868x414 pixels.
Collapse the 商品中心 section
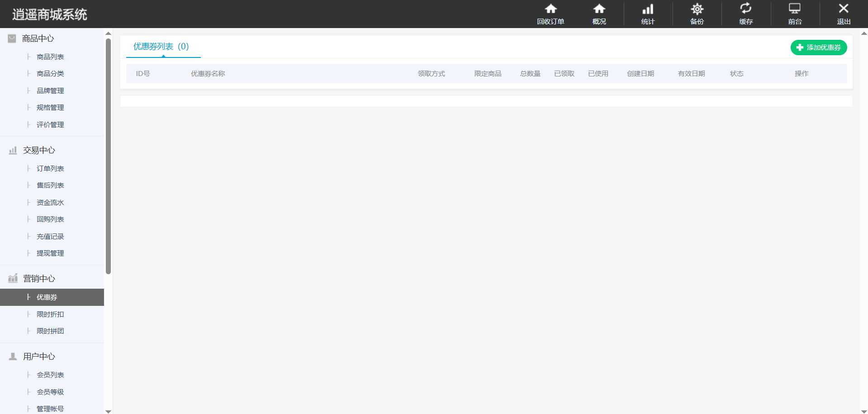38,38
